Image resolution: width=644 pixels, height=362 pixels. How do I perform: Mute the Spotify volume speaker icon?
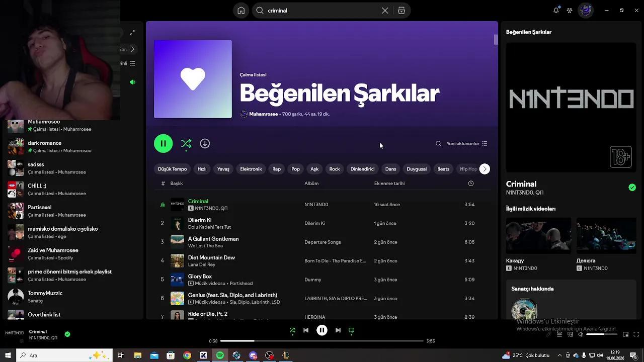[581, 334]
